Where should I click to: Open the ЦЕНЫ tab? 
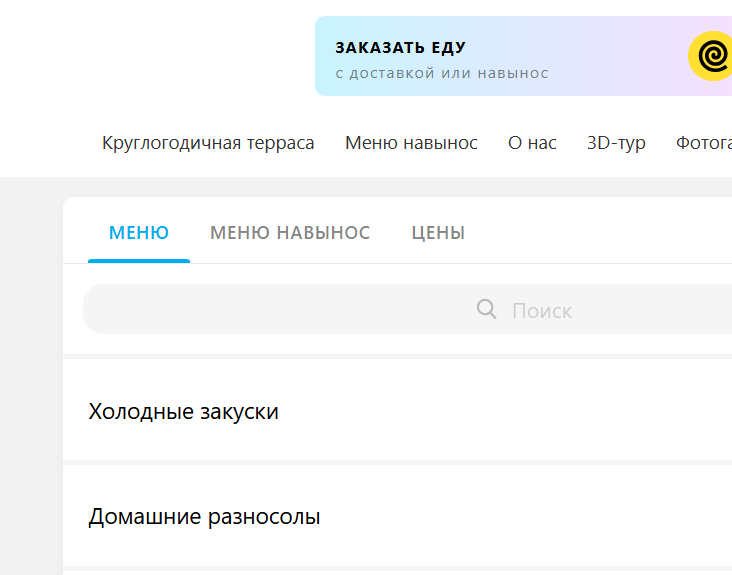tap(438, 233)
